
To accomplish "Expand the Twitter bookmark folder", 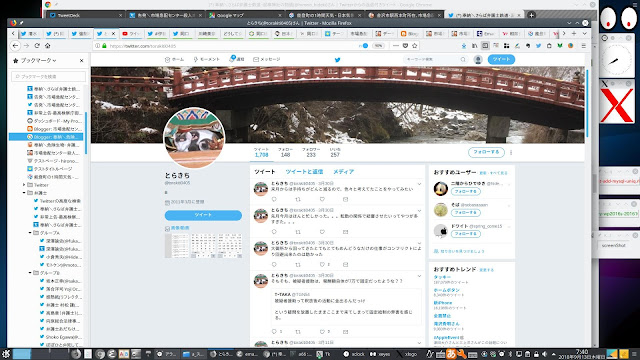I will pyautogui.click(x=24, y=185).
